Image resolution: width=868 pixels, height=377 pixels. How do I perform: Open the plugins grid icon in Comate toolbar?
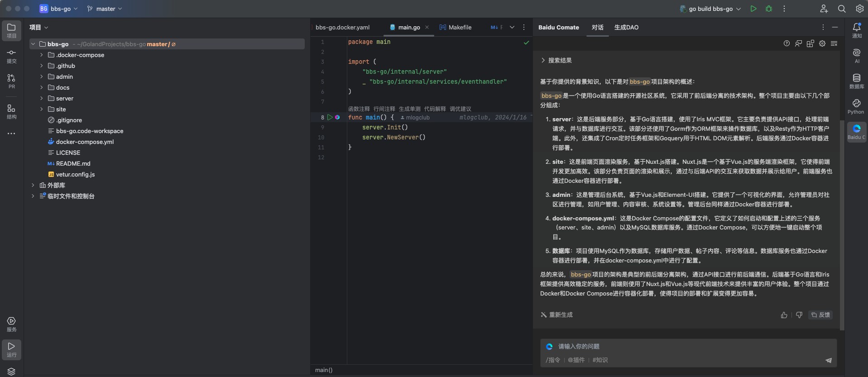(810, 43)
